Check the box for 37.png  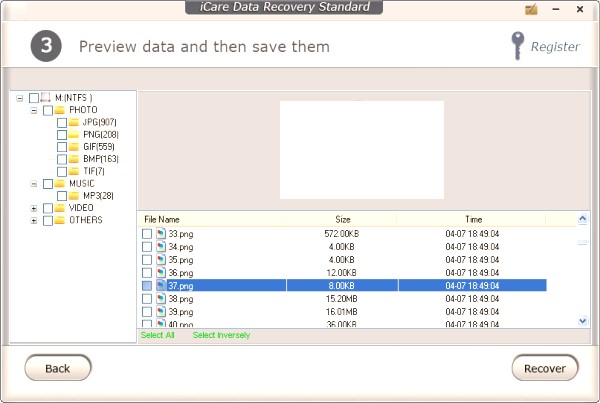tap(147, 286)
